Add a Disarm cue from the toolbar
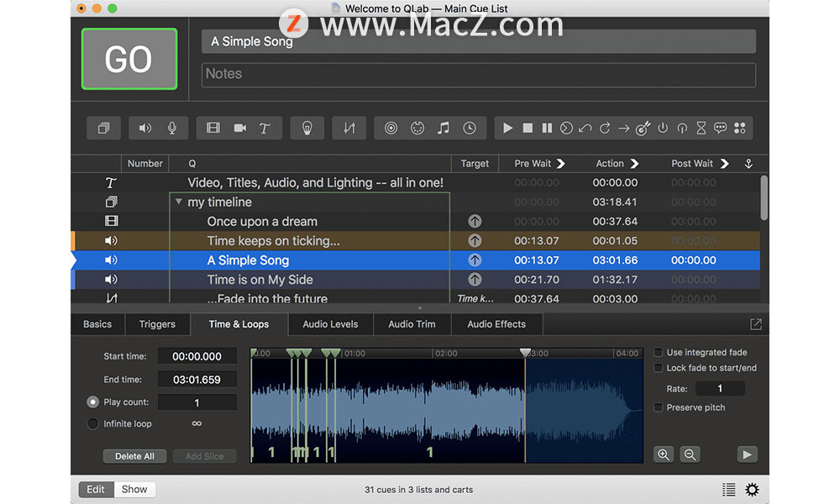This screenshot has width=840, height=504. pyautogui.click(x=682, y=128)
